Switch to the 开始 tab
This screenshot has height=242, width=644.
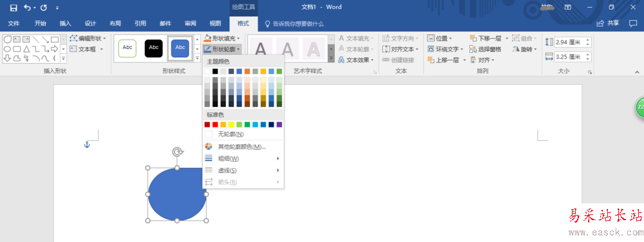coord(40,23)
